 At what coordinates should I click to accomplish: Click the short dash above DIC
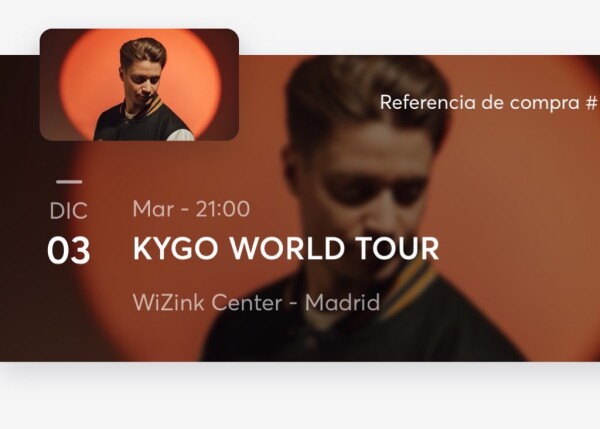(x=69, y=182)
